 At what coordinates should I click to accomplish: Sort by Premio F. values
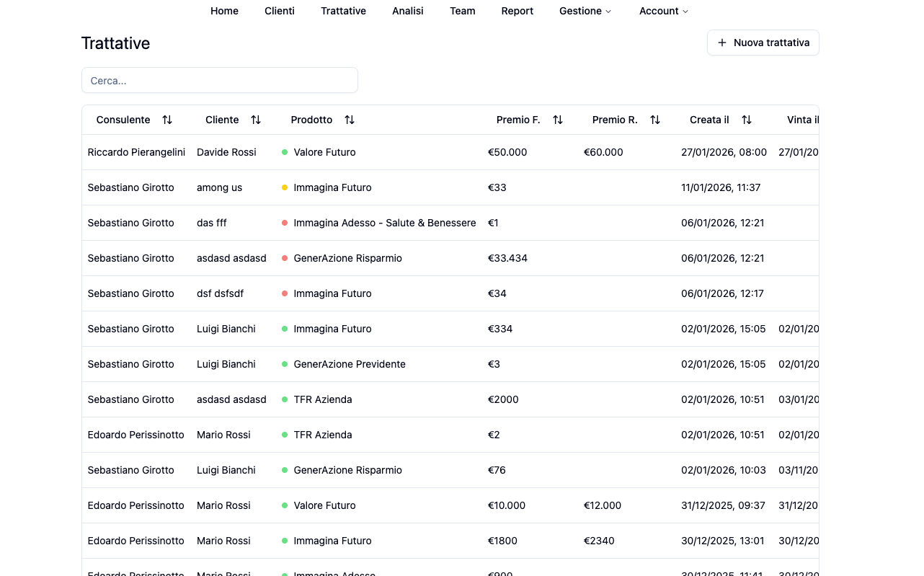coord(557,120)
